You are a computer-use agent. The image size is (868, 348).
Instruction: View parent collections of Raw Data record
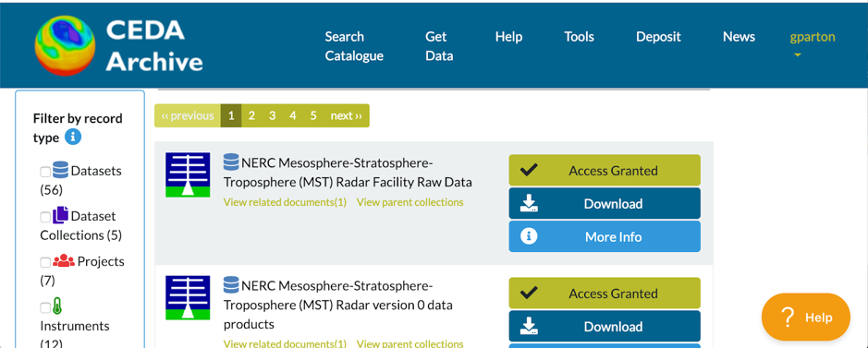(410, 202)
